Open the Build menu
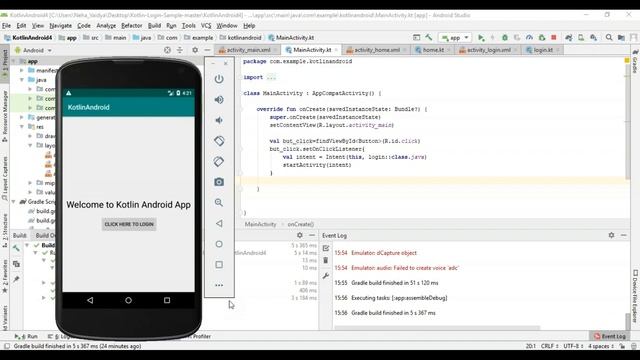 click(154, 25)
